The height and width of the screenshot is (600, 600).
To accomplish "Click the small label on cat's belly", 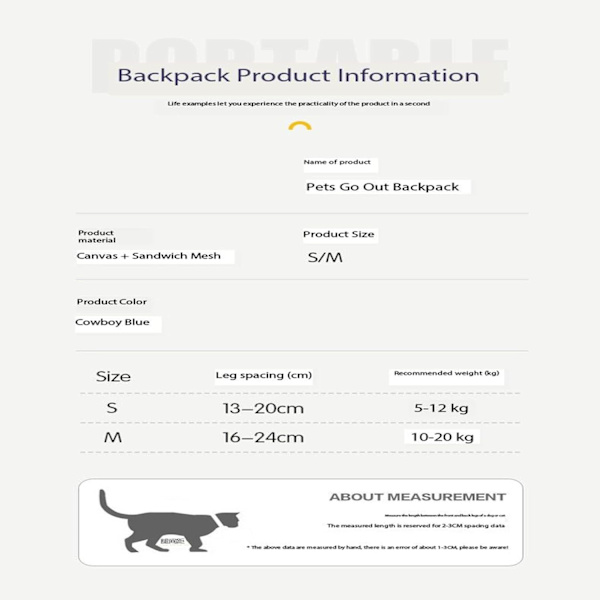I will 172,541.
